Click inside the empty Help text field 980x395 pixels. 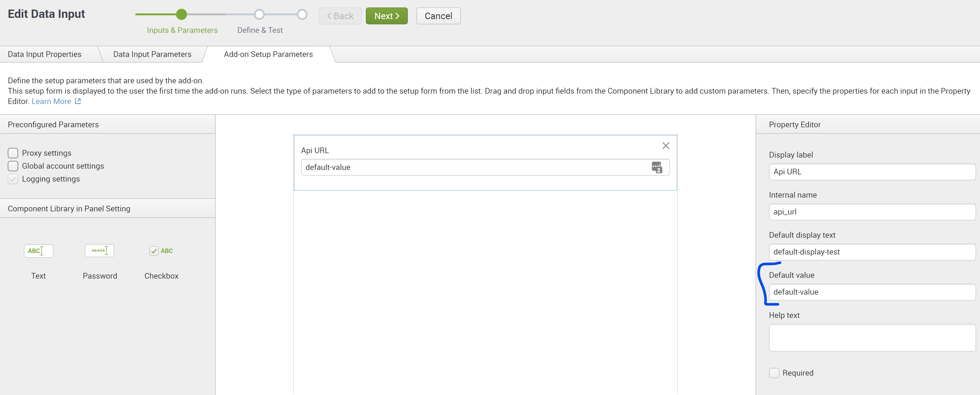tap(871, 338)
